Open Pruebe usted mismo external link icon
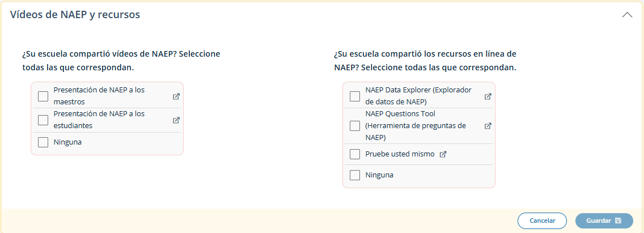The image size is (644, 233). pyautogui.click(x=443, y=154)
